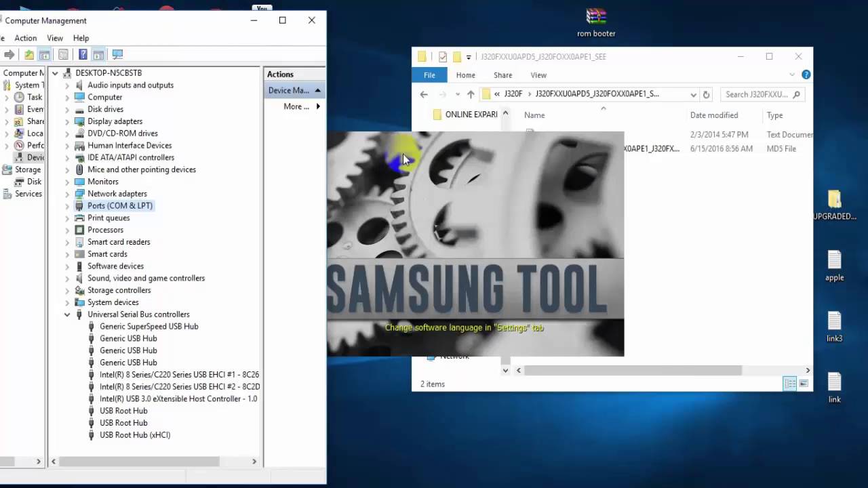Viewport: 868px width, 488px height.
Task: Open File tab in Explorer window
Action: point(429,75)
